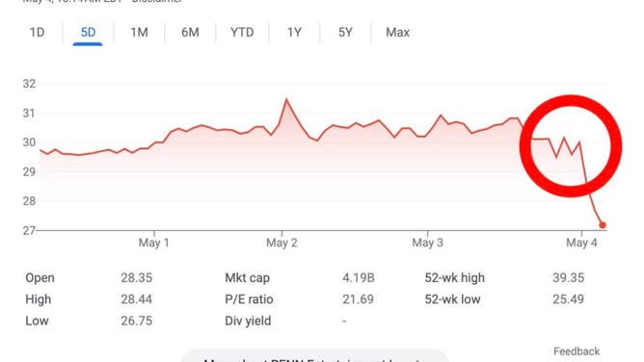
Task: Click the P/E ratio value 21.69
Action: click(358, 299)
